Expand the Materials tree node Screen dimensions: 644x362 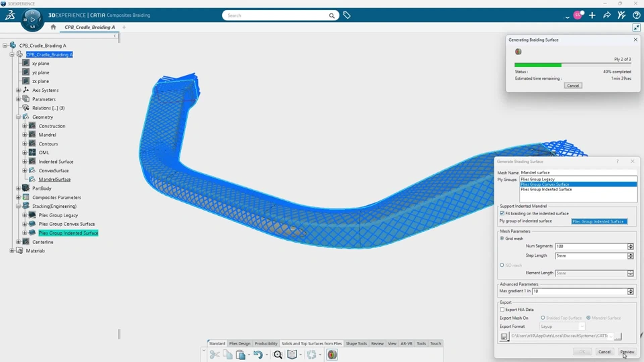pyautogui.click(x=12, y=251)
